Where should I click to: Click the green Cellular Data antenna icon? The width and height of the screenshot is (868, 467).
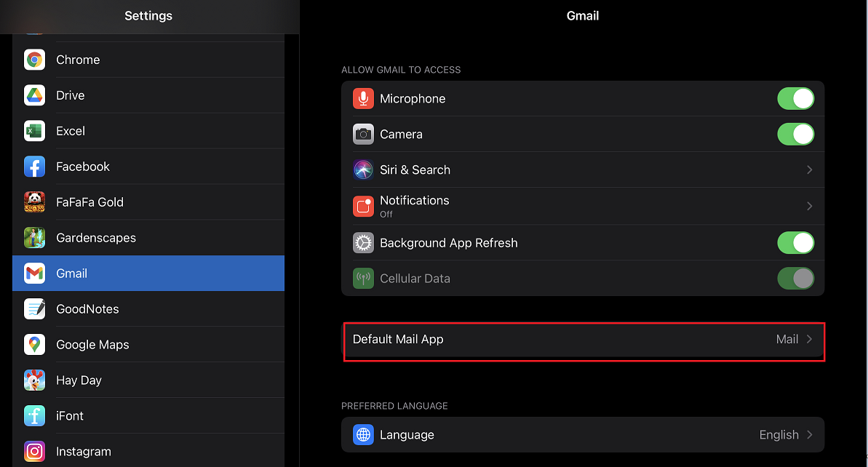point(363,279)
